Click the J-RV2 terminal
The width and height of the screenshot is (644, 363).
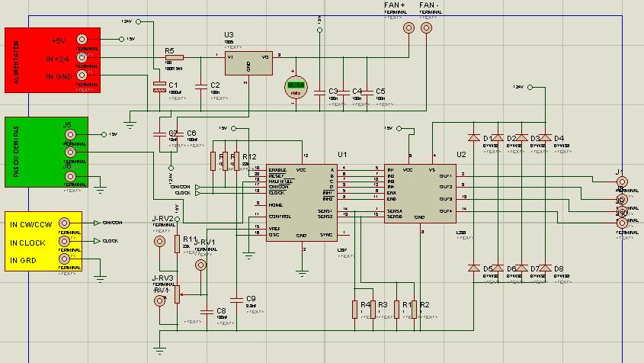[160, 241]
